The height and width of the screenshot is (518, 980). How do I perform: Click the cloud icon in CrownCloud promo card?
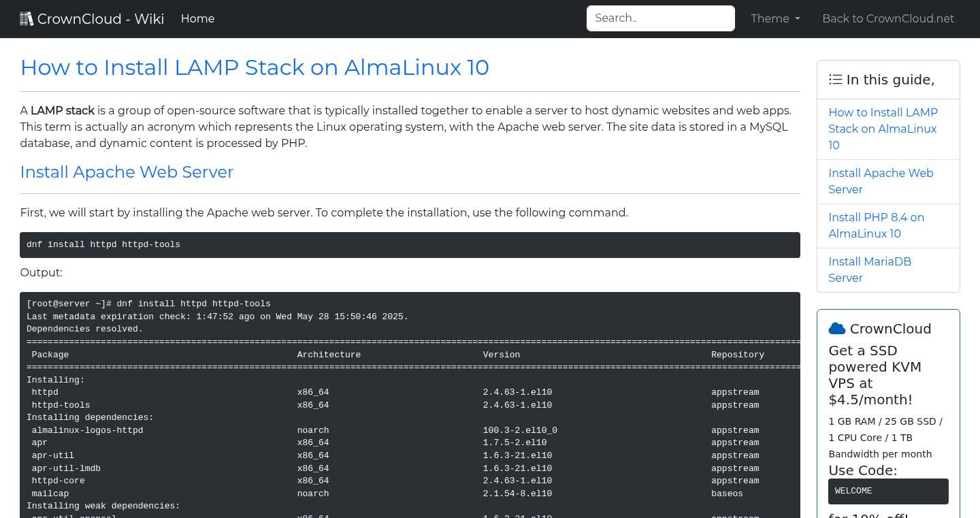pyautogui.click(x=836, y=329)
